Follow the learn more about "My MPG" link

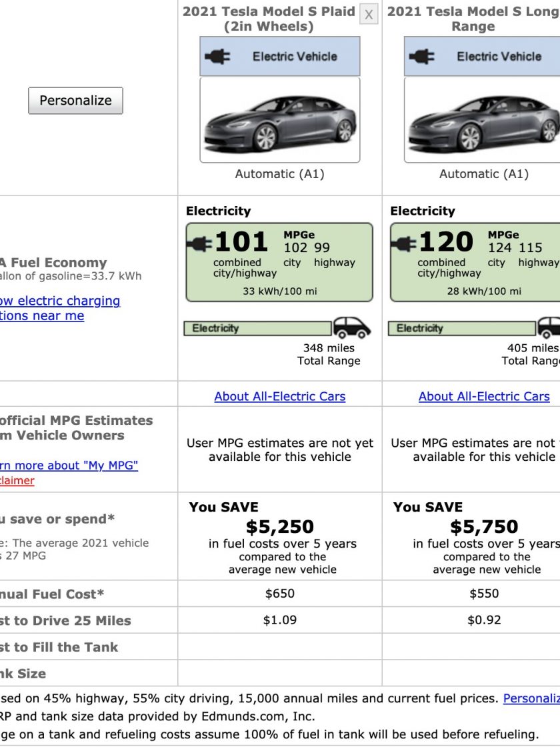pyautogui.click(x=69, y=466)
